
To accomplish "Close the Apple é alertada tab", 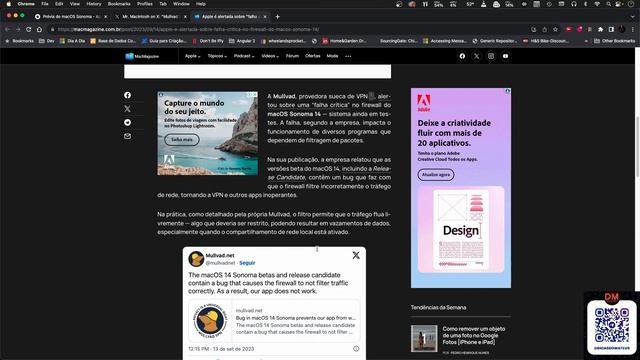I will 264,17.
